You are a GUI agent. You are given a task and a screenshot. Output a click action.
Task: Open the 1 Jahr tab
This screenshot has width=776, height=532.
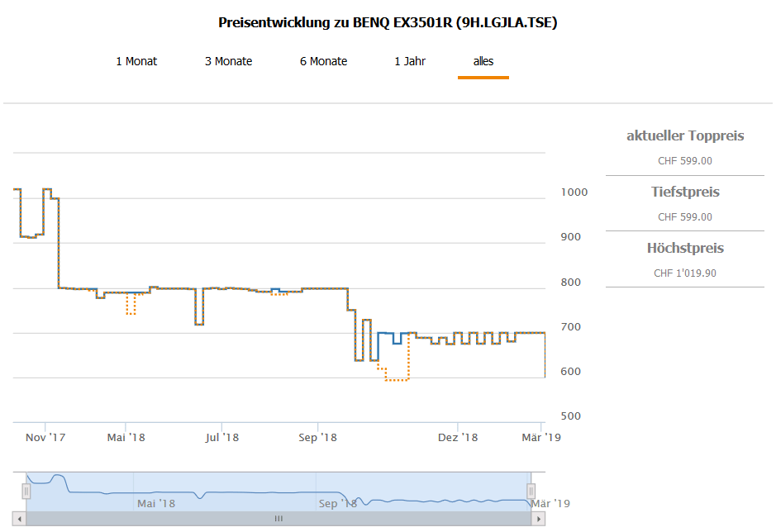tap(410, 61)
